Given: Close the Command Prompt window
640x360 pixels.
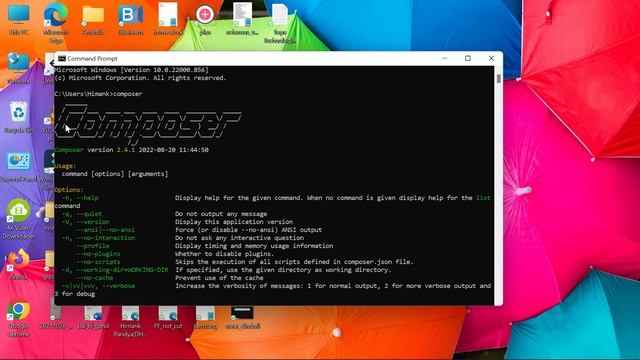Looking at the screenshot, I should (x=491, y=58).
